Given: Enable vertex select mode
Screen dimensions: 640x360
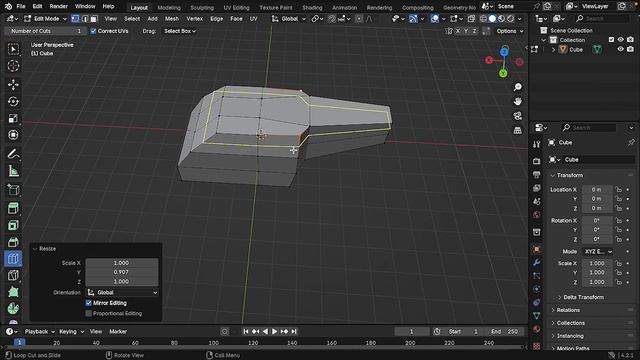Looking at the screenshot, I should (x=75, y=19).
